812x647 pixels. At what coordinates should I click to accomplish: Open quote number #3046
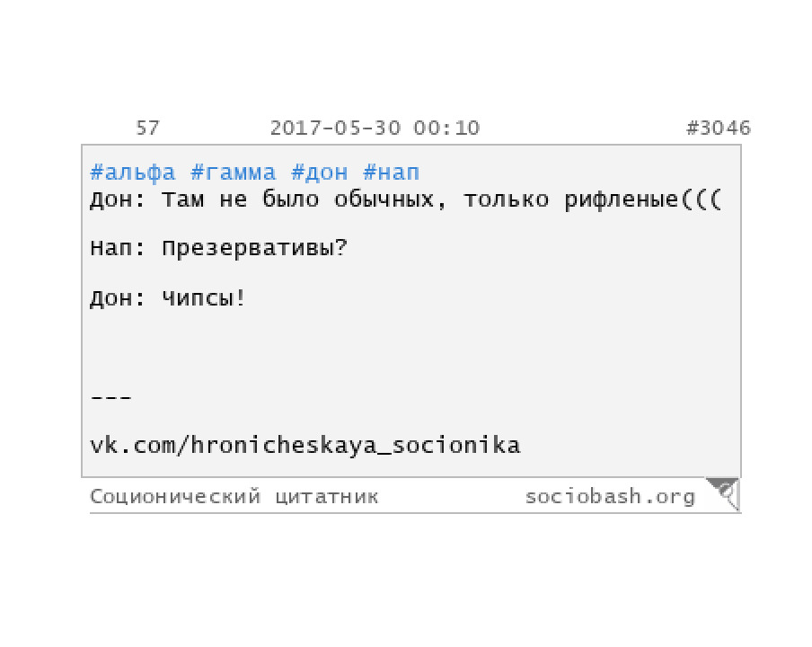(719, 128)
